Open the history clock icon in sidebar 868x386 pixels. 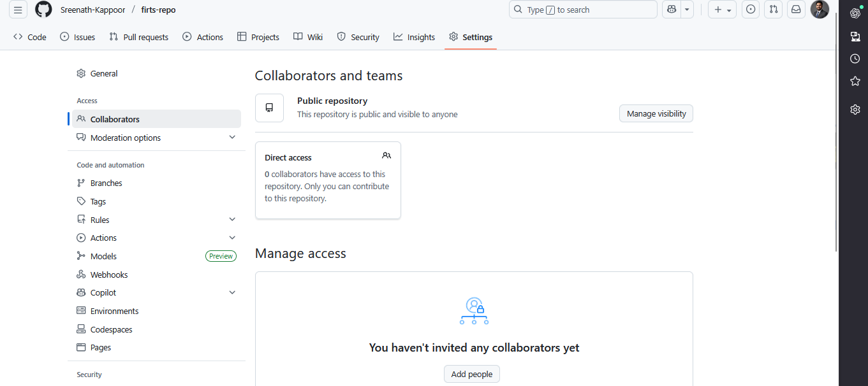point(855,59)
